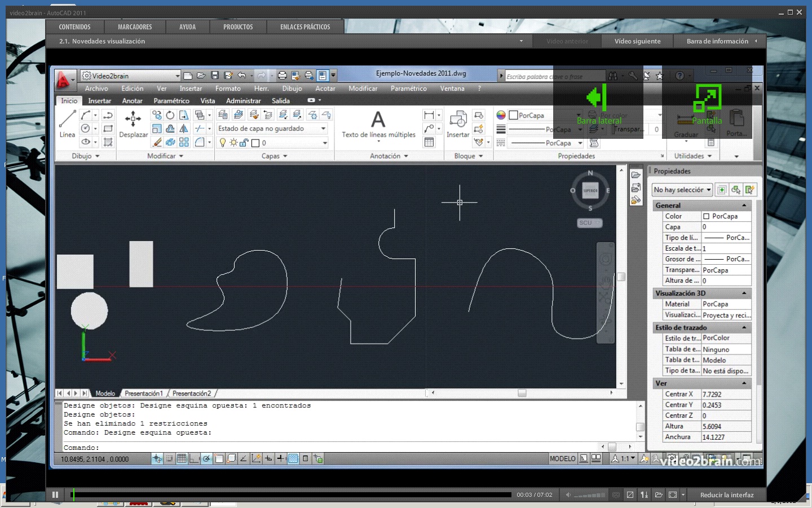Click the Insertar block icon
The image size is (812, 508).
point(458,124)
